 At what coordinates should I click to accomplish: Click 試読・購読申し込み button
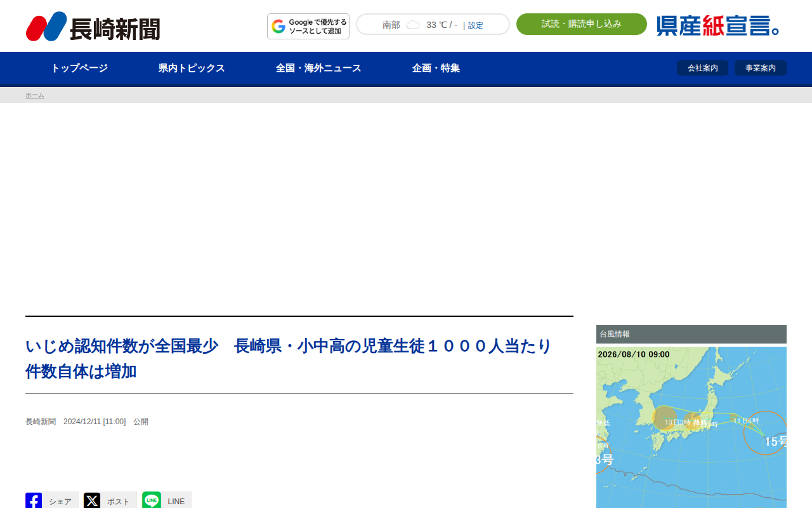[x=582, y=24]
